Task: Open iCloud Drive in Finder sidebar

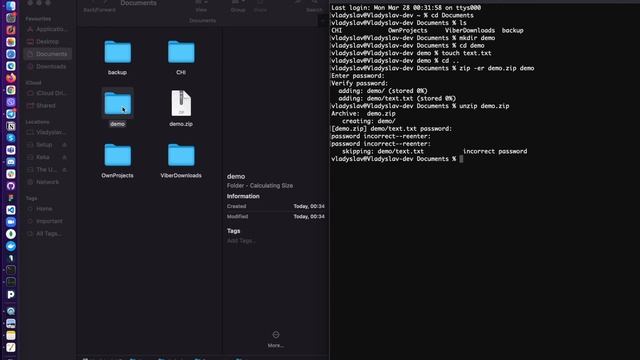Action: click(47, 93)
